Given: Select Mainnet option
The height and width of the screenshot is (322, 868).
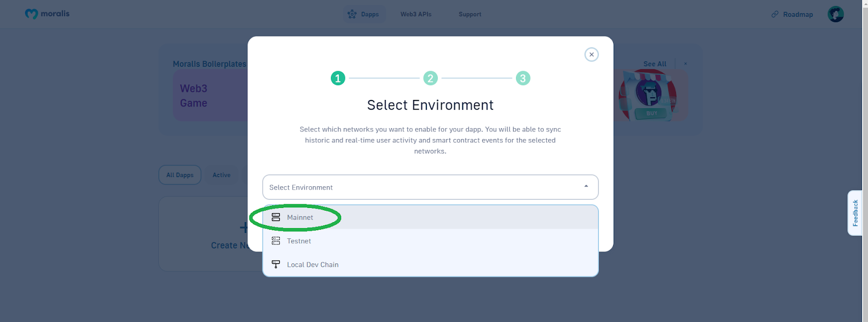Looking at the screenshot, I should (x=430, y=217).
